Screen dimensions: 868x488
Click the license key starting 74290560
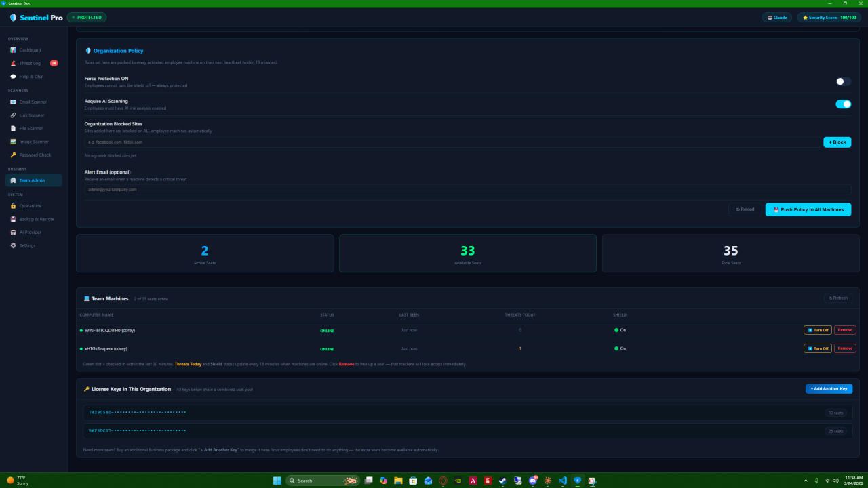pyautogui.click(x=138, y=412)
